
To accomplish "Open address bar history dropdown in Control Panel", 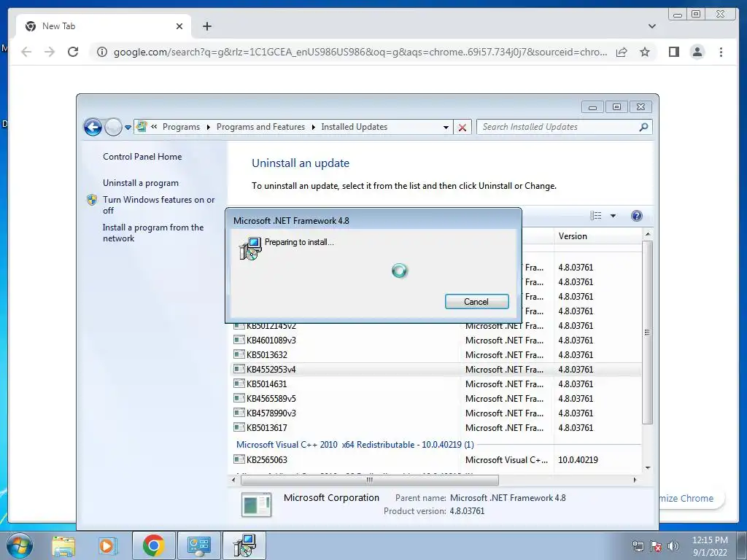I will [446, 127].
